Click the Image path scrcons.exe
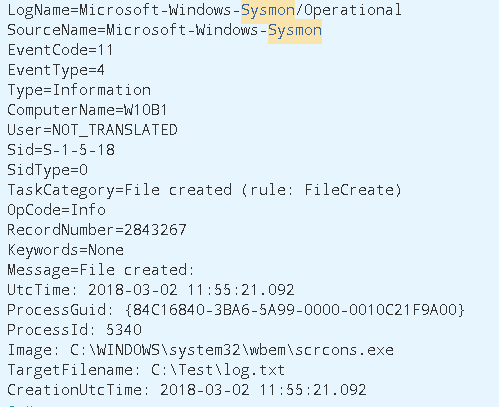Image resolution: width=499 pixels, height=407 pixels. coord(232,350)
